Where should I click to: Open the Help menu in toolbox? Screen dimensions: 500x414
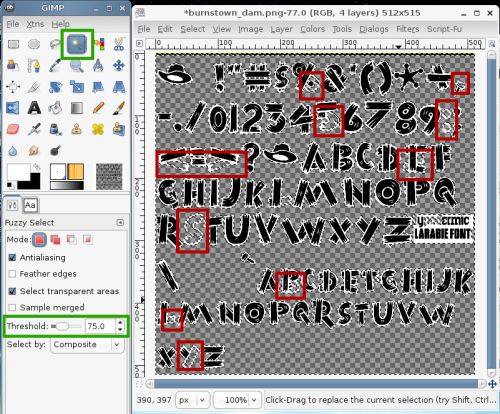pos(60,24)
